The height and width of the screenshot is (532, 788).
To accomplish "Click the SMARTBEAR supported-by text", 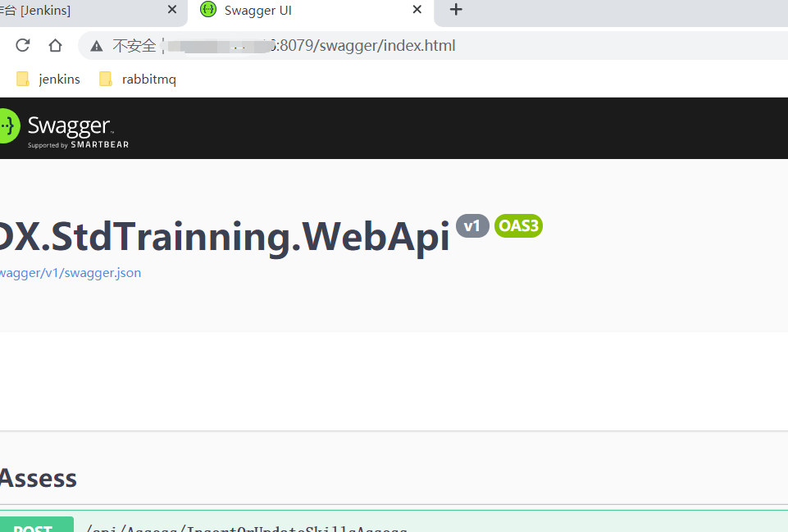I will click(79, 144).
